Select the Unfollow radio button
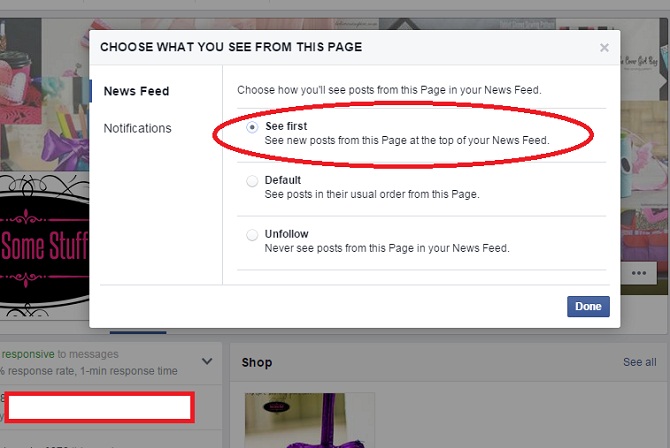 (252, 235)
